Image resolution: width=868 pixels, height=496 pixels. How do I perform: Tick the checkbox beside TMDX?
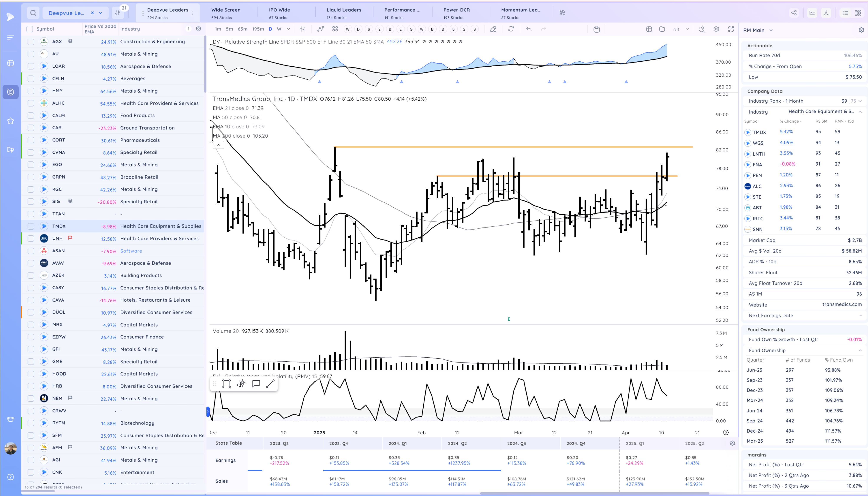31,226
